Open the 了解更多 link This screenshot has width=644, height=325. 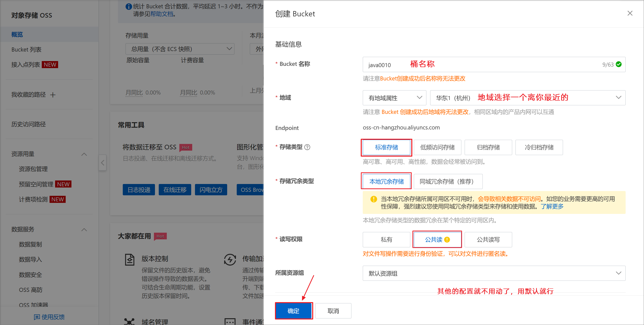point(552,207)
